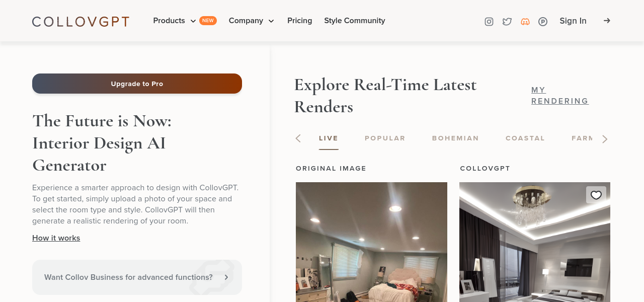Expand the Products dropdown menu
This screenshot has height=302, width=644.
(x=175, y=21)
